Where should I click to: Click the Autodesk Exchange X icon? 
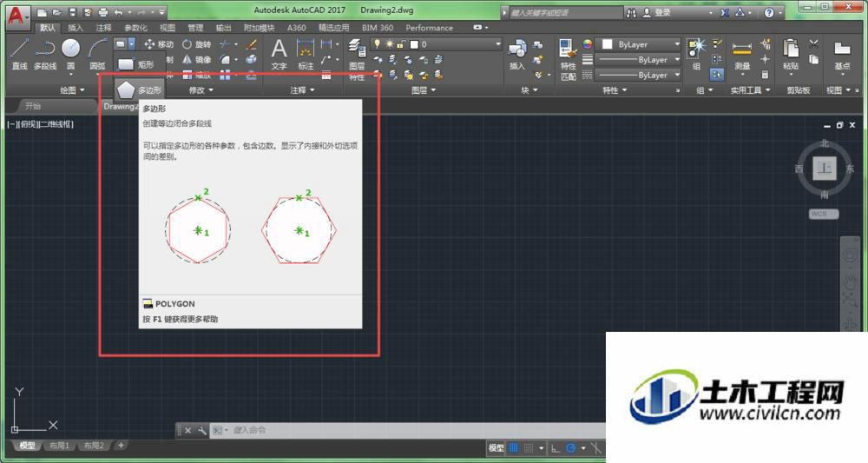tap(724, 12)
